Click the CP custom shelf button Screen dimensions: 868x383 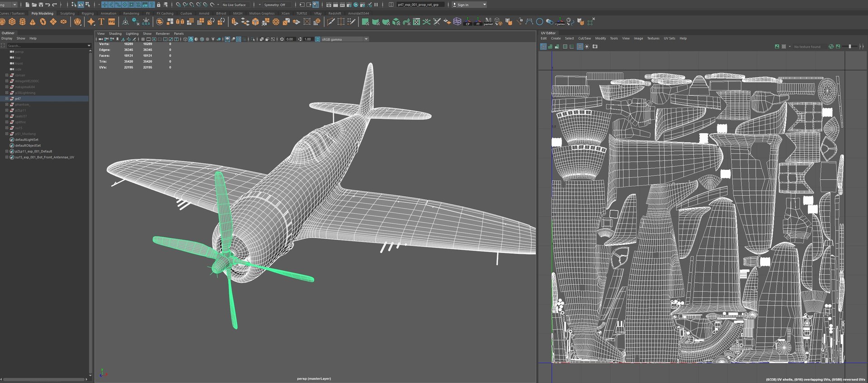tap(468, 22)
